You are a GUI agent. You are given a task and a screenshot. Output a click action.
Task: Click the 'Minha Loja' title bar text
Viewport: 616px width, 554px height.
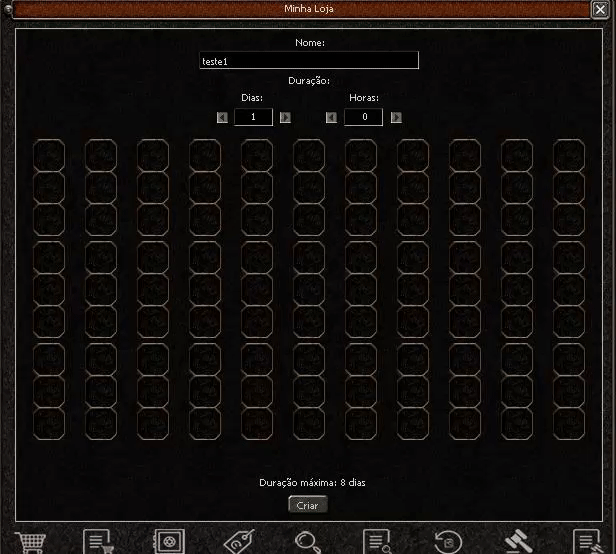309,9
